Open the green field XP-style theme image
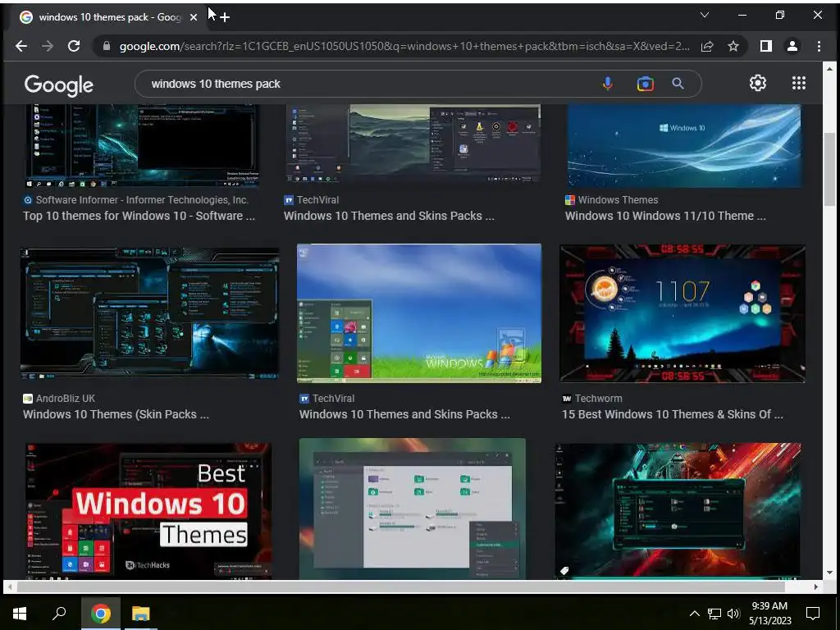This screenshot has width=840, height=630. (419, 313)
